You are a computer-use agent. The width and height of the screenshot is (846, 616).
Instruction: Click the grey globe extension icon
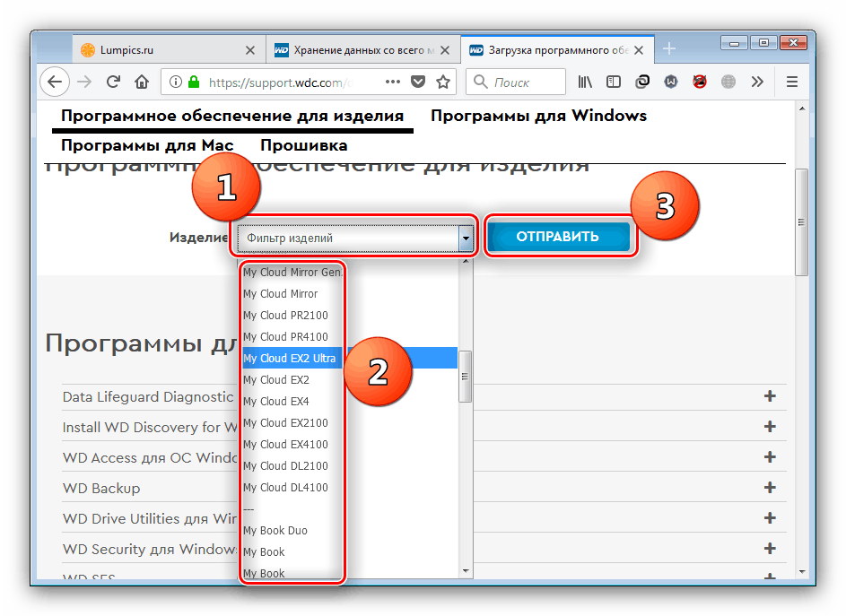click(x=728, y=82)
